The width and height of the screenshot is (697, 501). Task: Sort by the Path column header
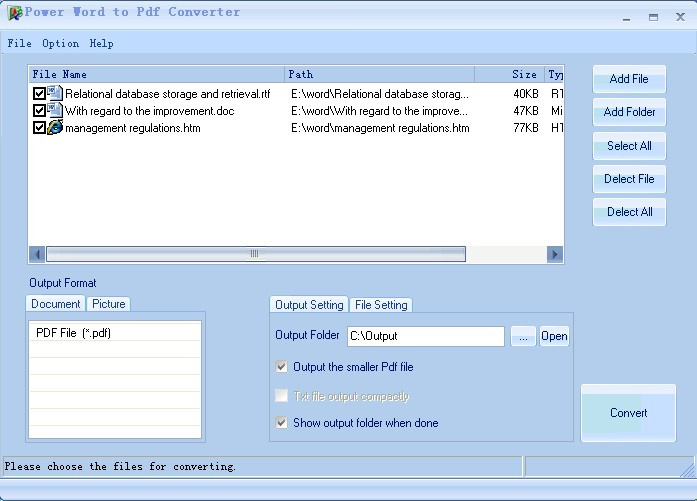[x=380, y=74]
